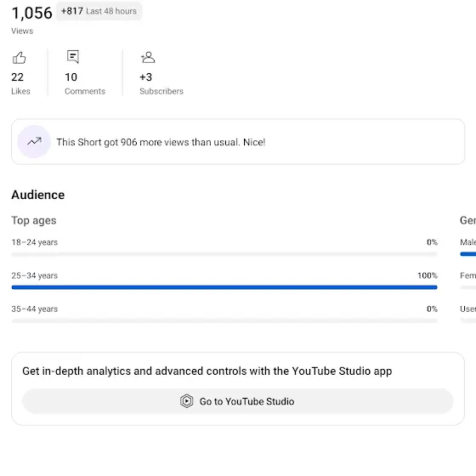Screen dimensions: 476x476
Task: Click the 35–44 years empty bar
Action: pos(224,320)
